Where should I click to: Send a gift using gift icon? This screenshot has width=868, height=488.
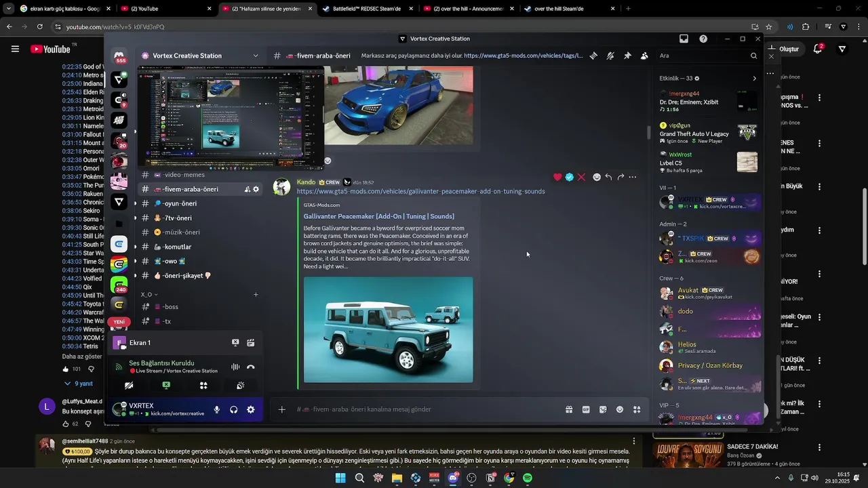pos(569,409)
